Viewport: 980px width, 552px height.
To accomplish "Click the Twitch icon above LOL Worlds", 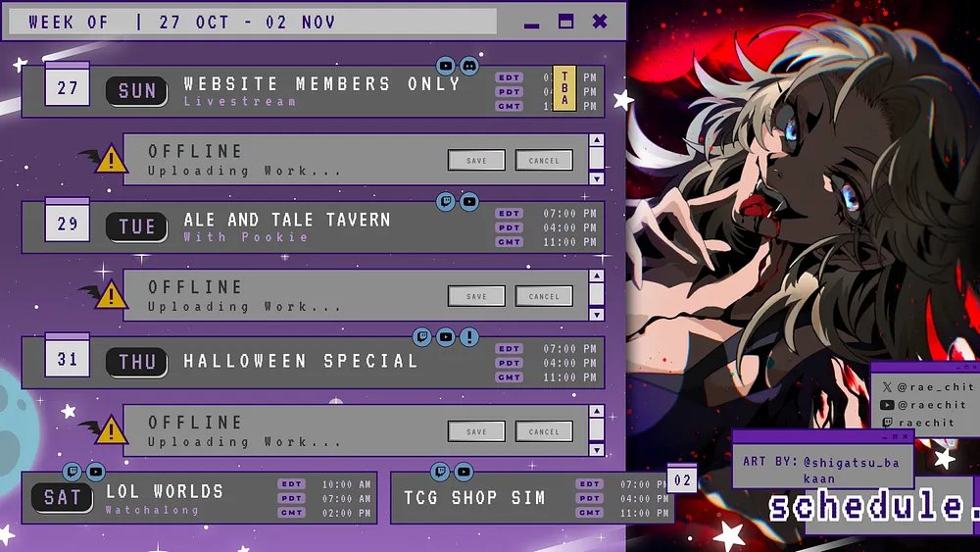I will pos(72,472).
